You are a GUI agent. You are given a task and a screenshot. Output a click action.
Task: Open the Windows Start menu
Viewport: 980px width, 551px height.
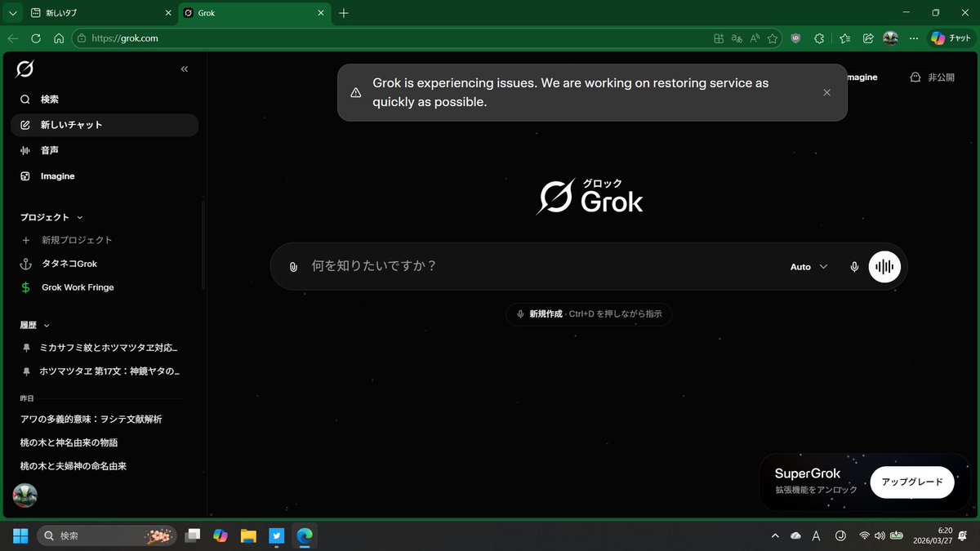click(x=20, y=535)
